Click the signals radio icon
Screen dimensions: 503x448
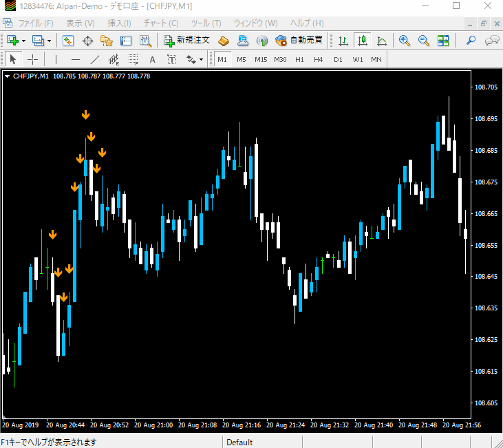tap(262, 41)
